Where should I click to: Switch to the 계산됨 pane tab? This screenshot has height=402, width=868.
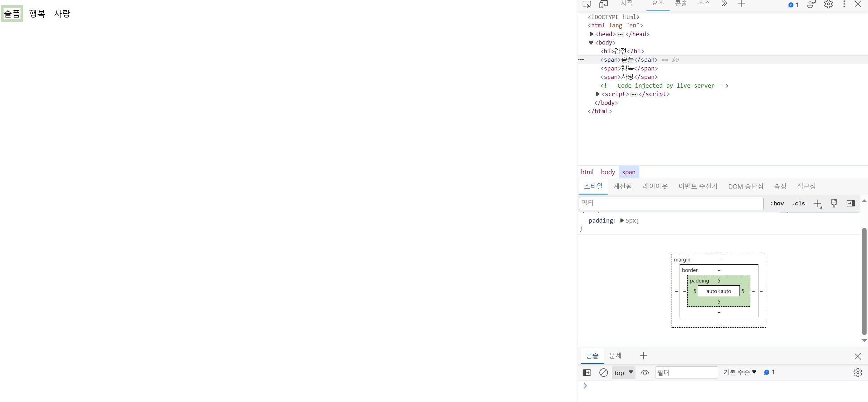click(623, 186)
